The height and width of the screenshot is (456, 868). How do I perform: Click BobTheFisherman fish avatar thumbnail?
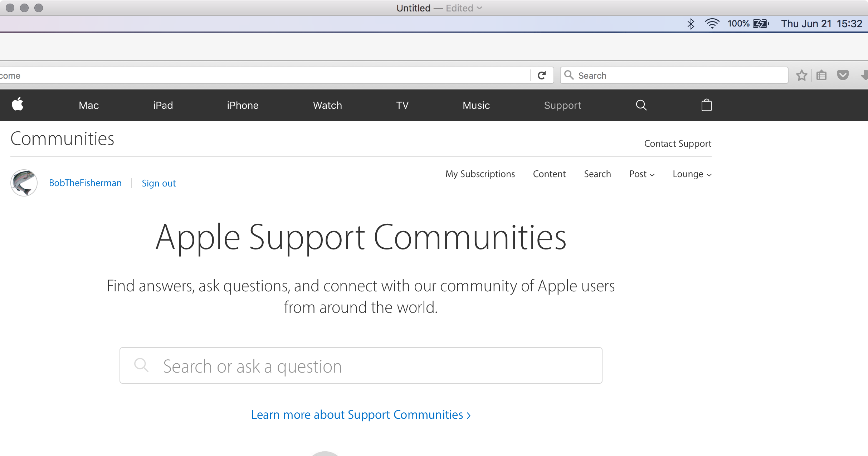24,183
